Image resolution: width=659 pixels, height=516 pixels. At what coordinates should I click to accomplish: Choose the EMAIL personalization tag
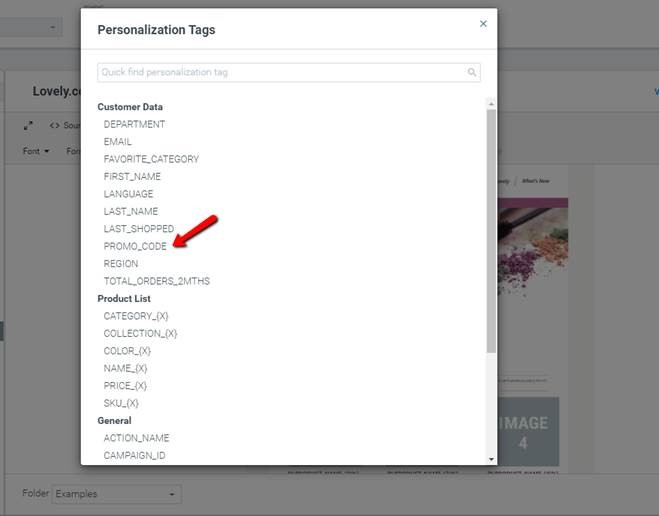point(117,142)
